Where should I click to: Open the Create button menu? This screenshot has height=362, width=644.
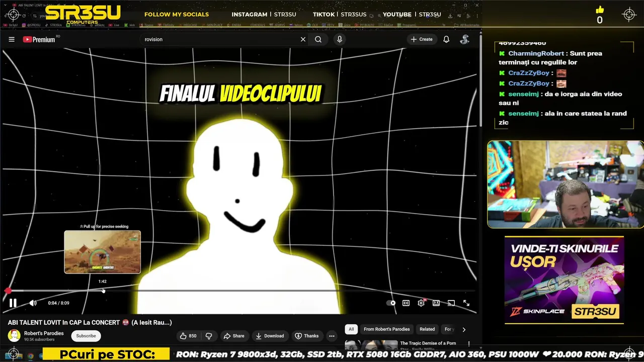[422, 39]
